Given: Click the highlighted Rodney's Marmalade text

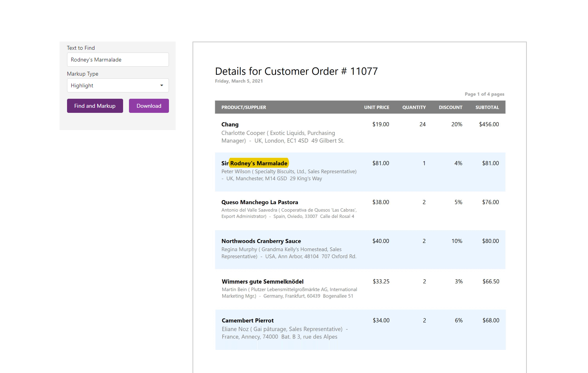Looking at the screenshot, I should [259, 163].
